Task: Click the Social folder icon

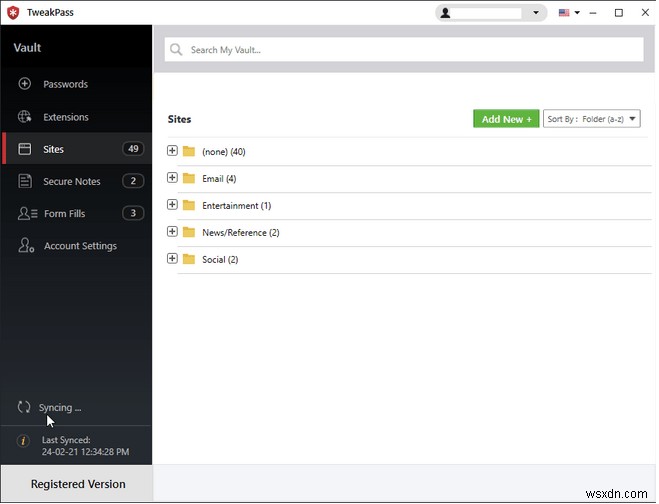Action: point(189,259)
